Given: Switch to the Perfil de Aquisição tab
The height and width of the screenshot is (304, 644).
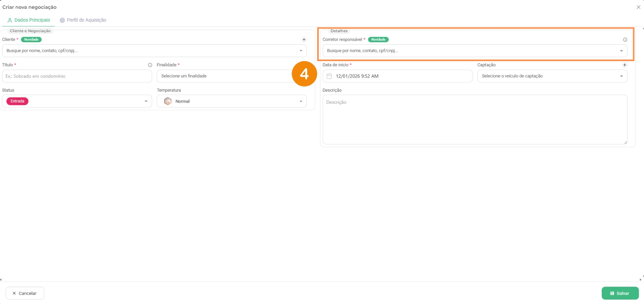Looking at the screenshot, I should tap(83, 20).
